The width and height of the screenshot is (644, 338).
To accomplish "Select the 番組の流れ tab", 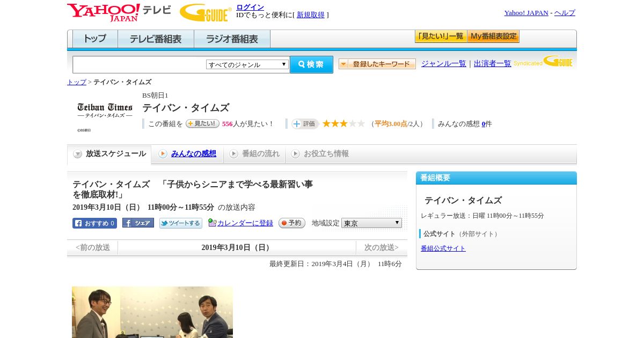I will 254,154.
